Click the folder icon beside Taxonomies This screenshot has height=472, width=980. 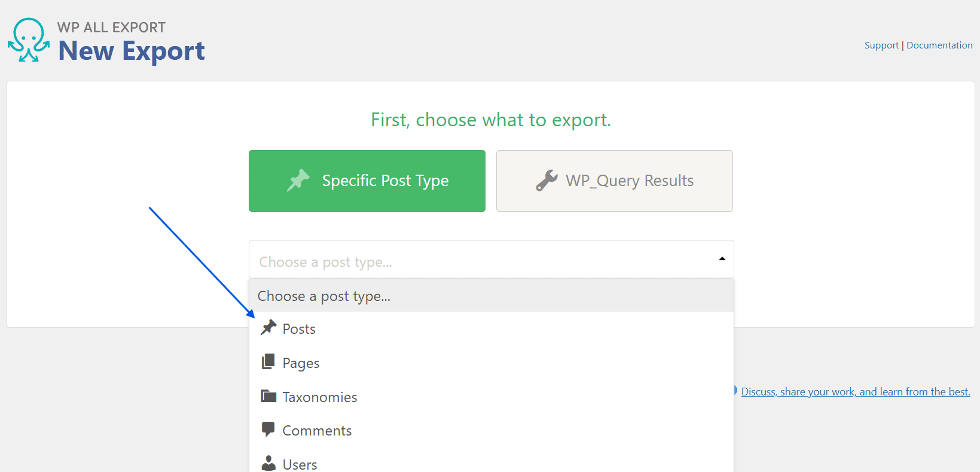[x=268, y=396]
